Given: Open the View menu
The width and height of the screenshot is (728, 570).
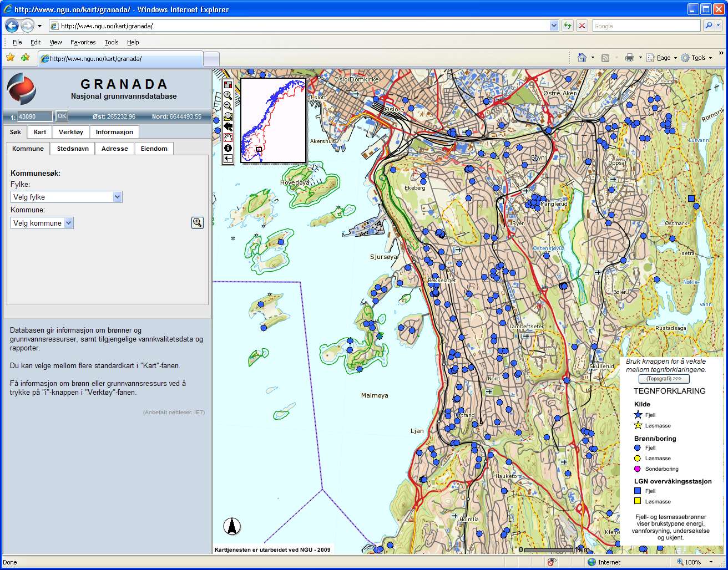Looking at the screenshot, I should click(x=55, y=42).
